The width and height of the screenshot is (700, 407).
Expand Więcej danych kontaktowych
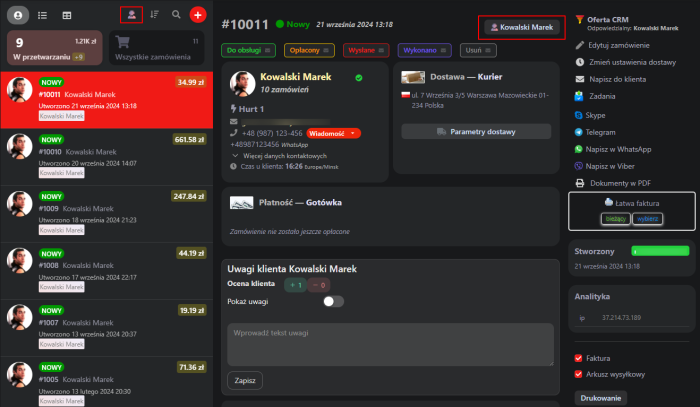(x=278, y=156)
